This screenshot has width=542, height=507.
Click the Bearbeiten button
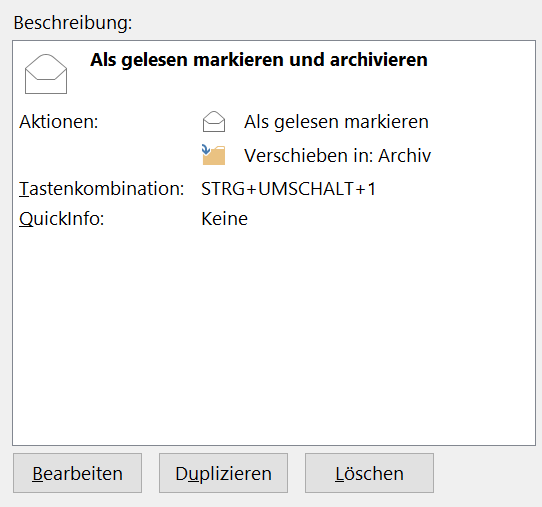pos(77,473)
